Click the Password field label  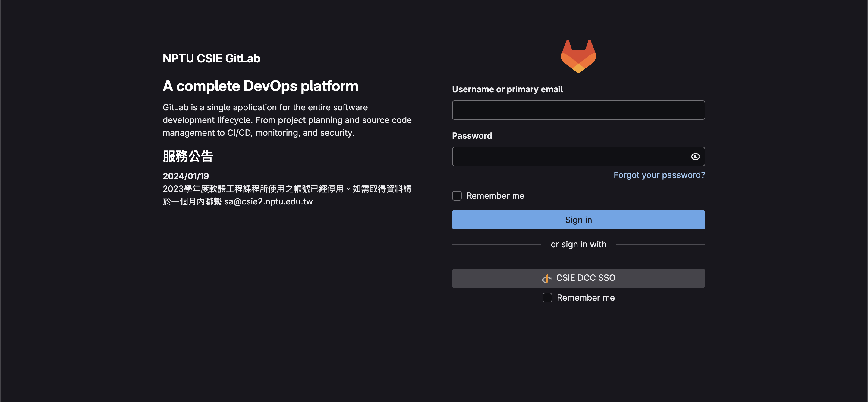point(472,136)
